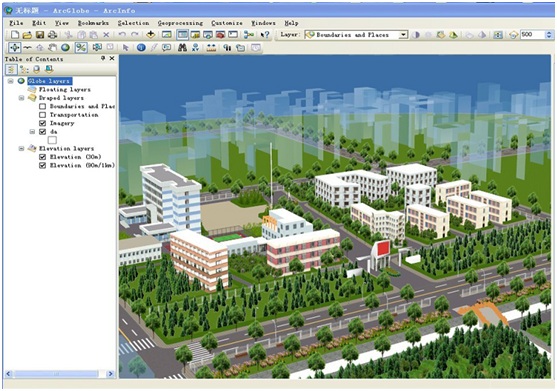Click the HTML Popup speech bubble icon
The image size is (557, 391).
166,48
